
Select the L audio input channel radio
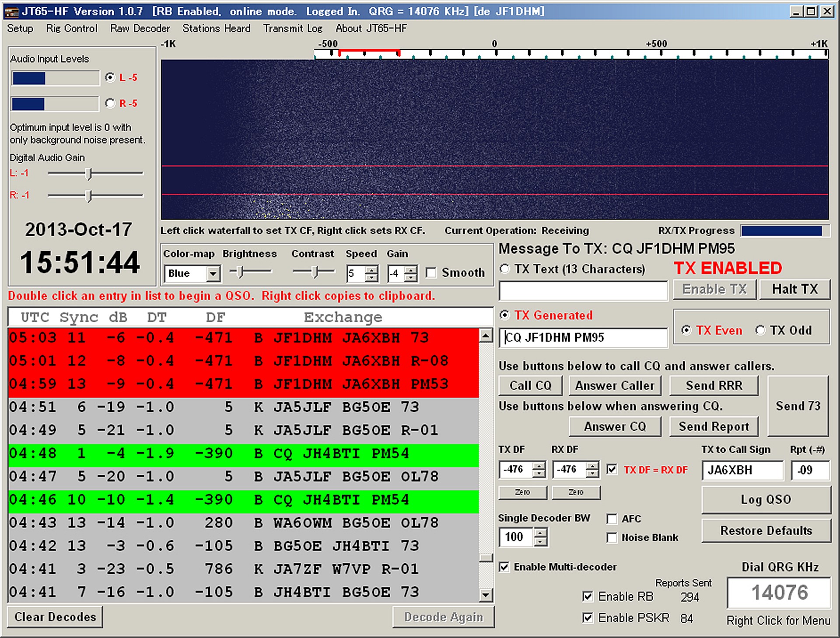point(110,77)
